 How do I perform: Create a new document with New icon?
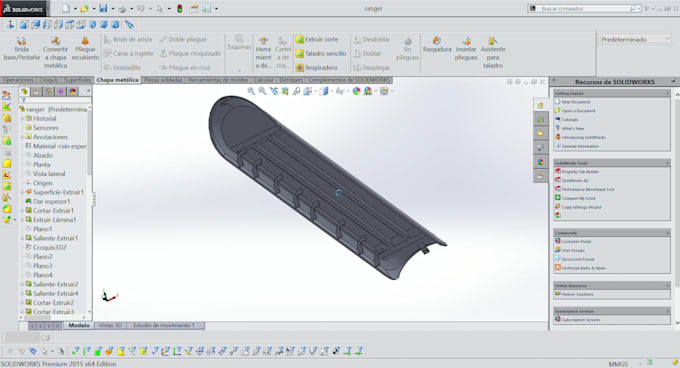(65, 8)
